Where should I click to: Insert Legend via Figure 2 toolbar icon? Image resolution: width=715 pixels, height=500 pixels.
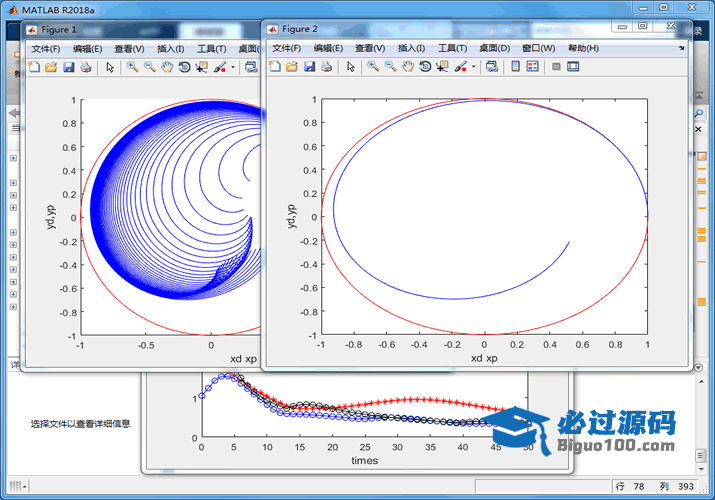click(x=532, y=67)
